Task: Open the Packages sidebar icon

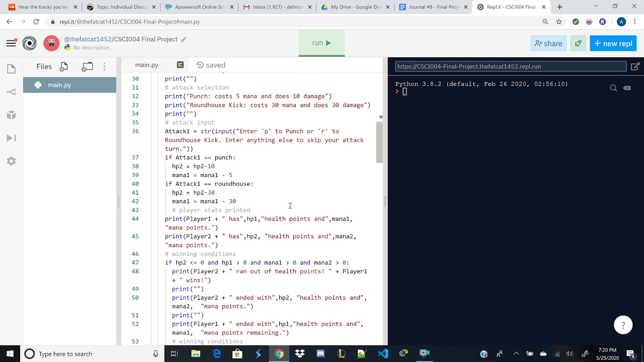Action: click(x=11, y=115)
